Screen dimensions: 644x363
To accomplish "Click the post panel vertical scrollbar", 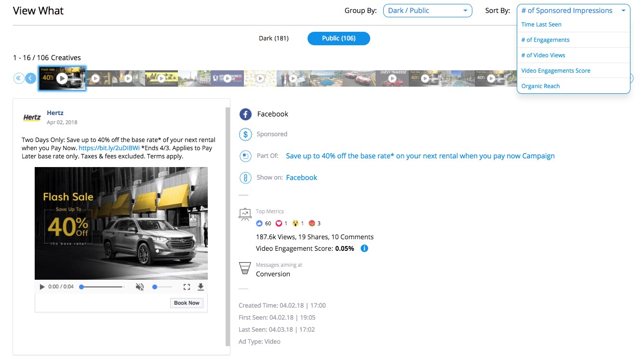I will [228, 226].
